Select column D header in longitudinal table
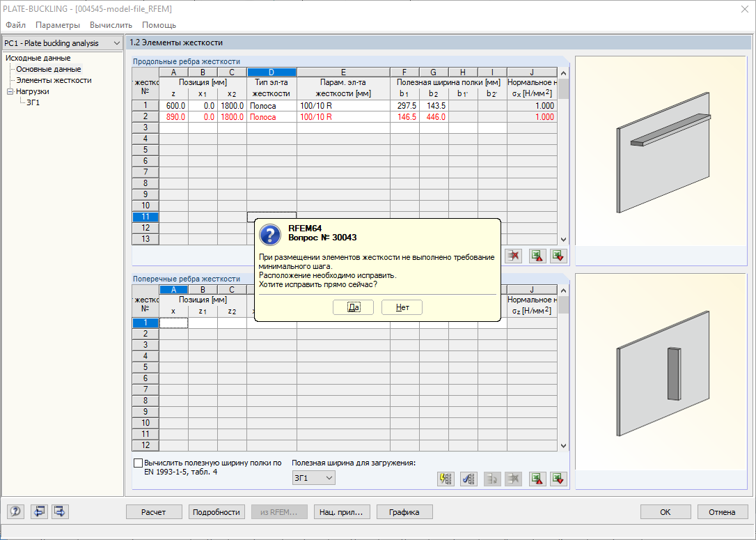Viewport: 756px width, 540px height. pyautogui.click(x=272, y=72)
